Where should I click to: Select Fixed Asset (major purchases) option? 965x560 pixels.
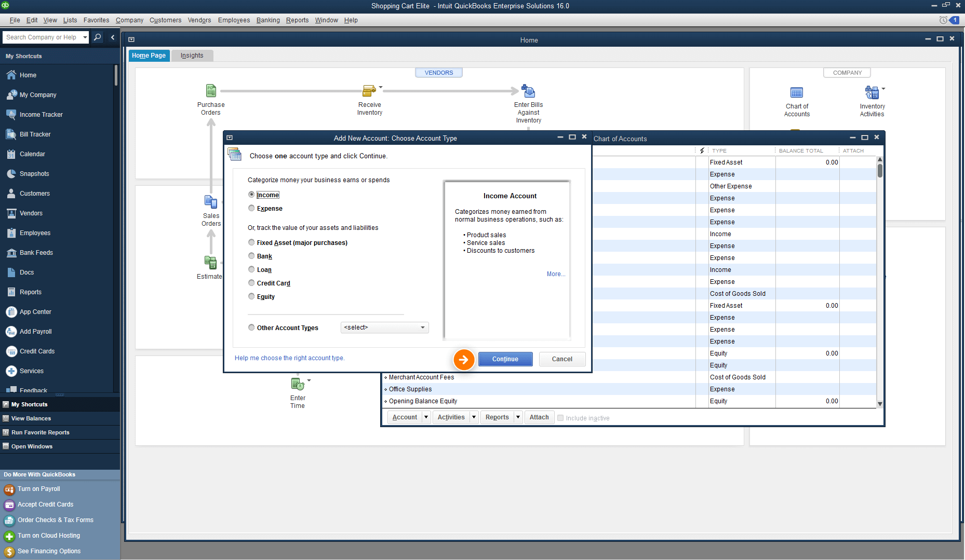click(251, 242)
